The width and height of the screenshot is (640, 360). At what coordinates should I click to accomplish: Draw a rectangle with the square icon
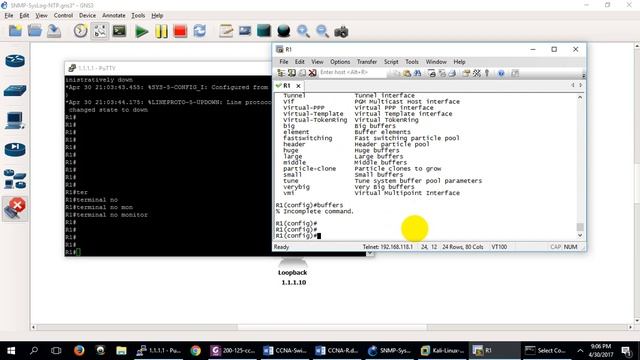(264, 31)
